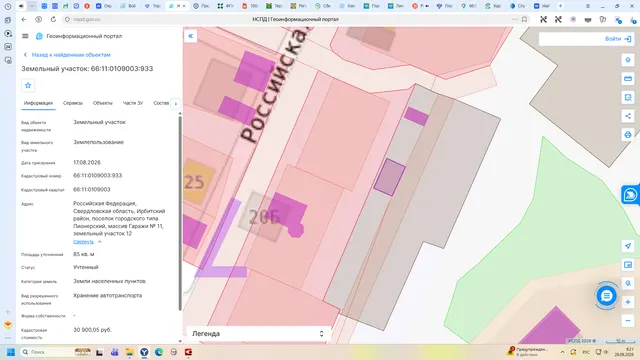Screen dimensions: 640x360
Task: Switch to the Gmail pinned tab
Action: 65,6
